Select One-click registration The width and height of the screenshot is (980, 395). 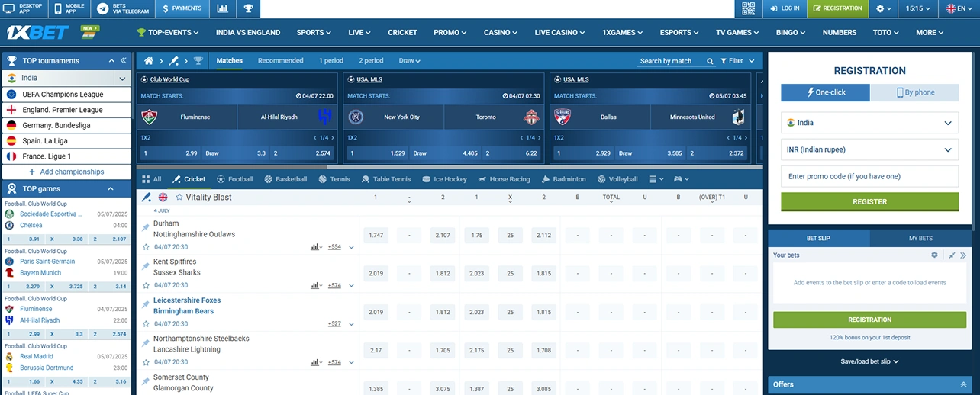[825, 92]
